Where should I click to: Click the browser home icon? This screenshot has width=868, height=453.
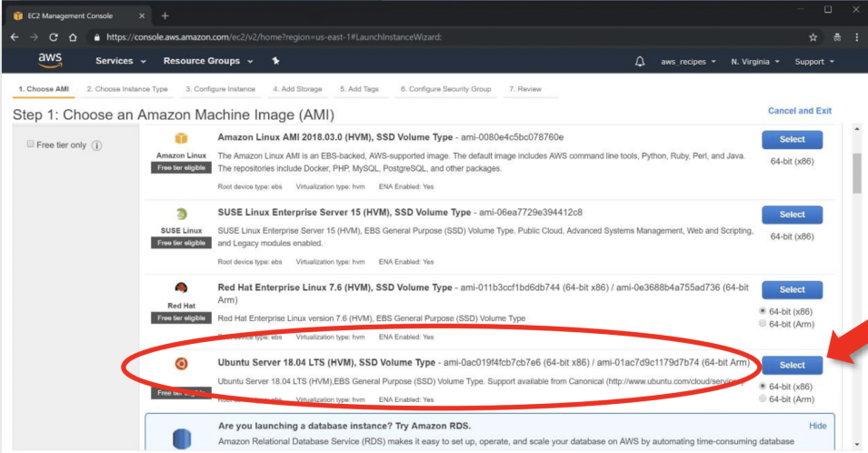73,37
